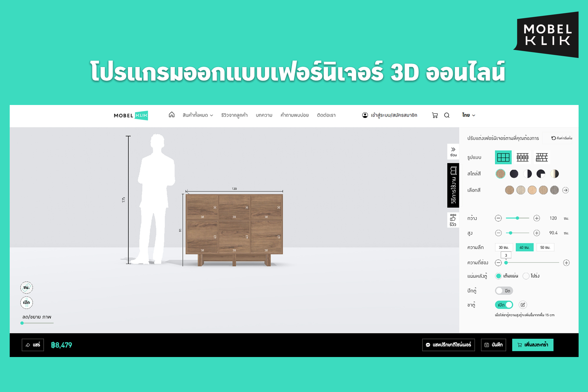Collapse the customization panel with chevrons

pos(453,151)
